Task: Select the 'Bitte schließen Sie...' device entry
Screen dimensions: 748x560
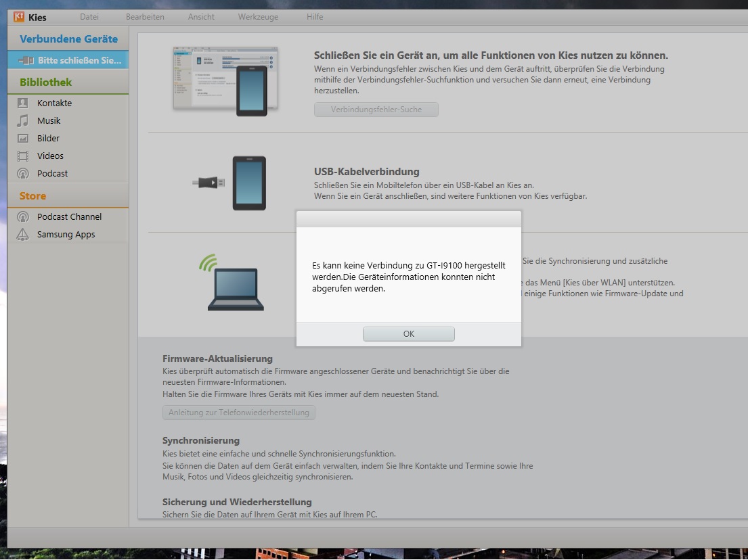Action: pyautogui.click(x=68, y=60)
